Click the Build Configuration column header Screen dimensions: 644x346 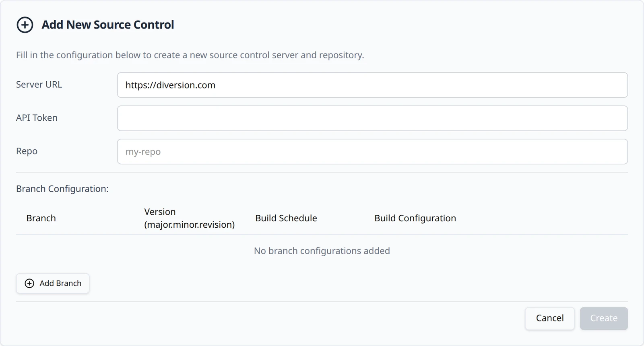coord(415,218)
